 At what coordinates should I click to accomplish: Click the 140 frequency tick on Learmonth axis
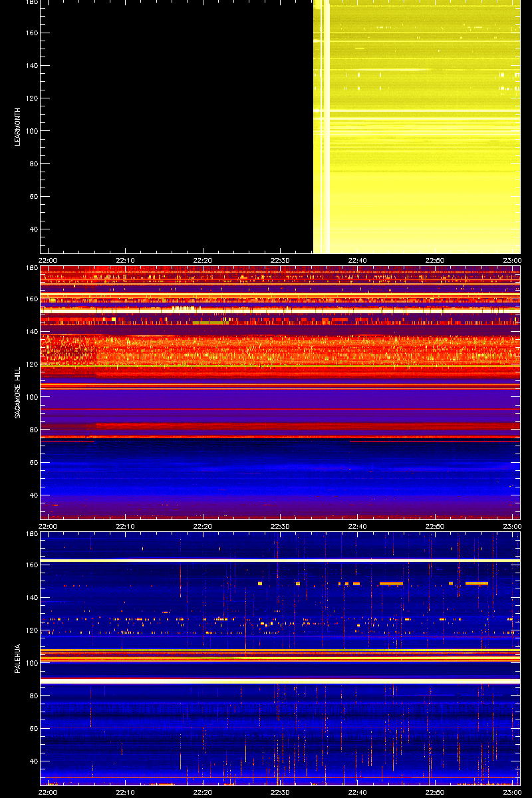tap(31, 66)
